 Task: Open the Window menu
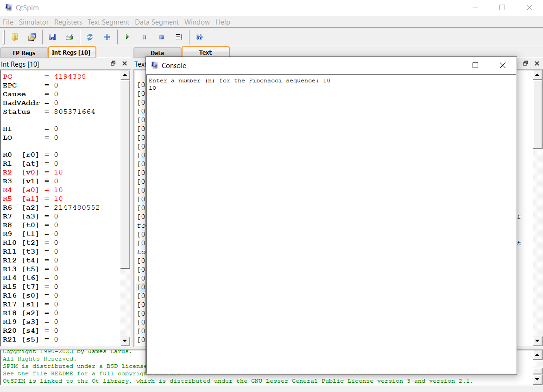pyautogui.click(x=197, y=22)
